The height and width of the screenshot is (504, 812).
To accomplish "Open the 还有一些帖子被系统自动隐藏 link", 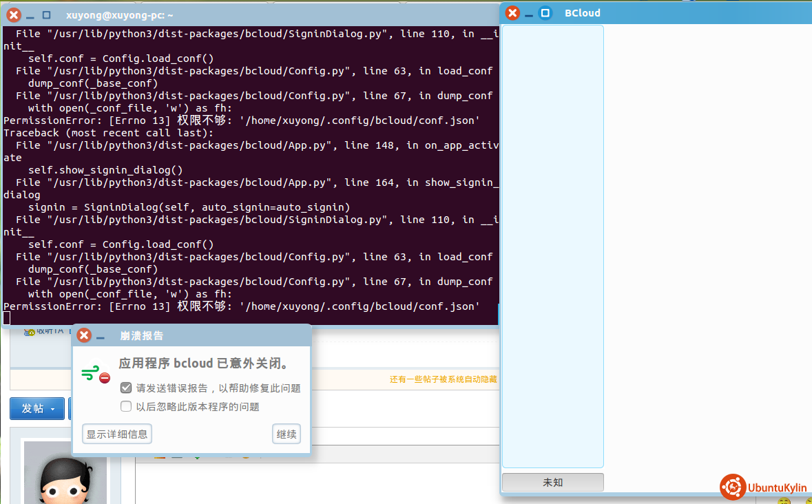I will [x=443, y=379].
